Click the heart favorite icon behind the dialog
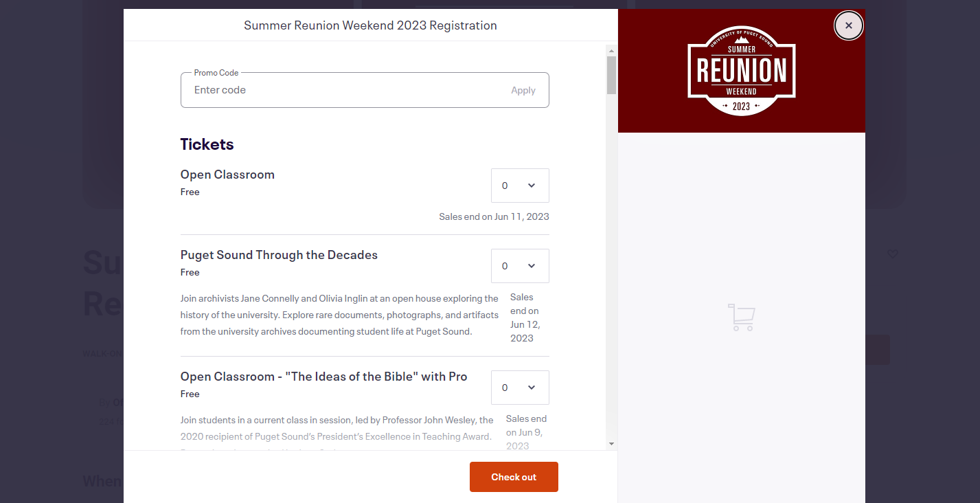Image resolution: width=980 pixels, height=503 pixels. pos(893,254)
